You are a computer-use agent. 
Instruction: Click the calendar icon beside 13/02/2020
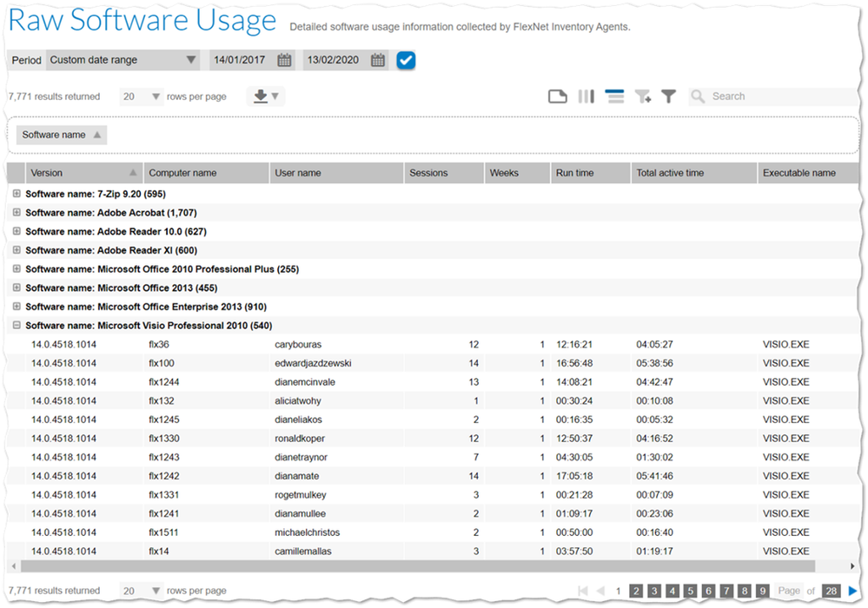pos(377,62)
